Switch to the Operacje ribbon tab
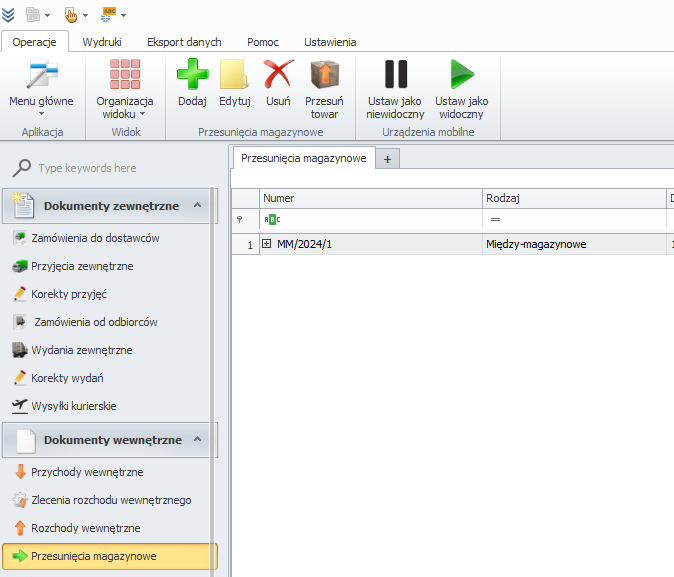Viewport: 674px width, 577px height. tap(34, 42)
